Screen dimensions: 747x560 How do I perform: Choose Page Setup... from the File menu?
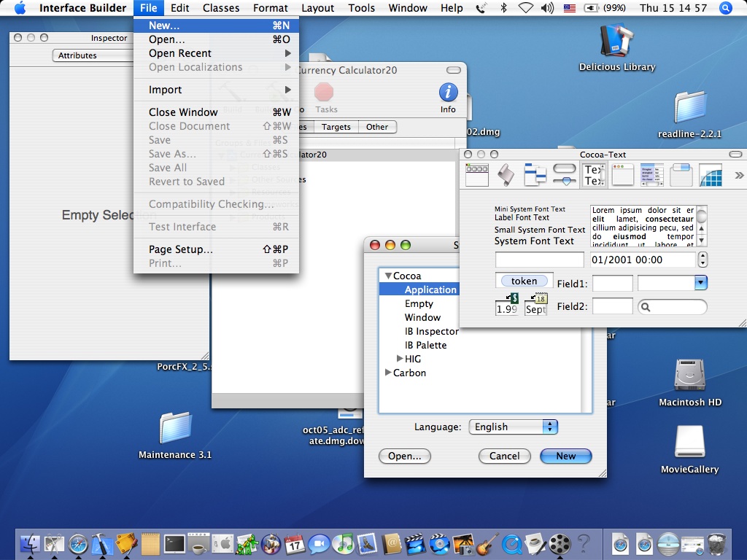coord(216,249)
